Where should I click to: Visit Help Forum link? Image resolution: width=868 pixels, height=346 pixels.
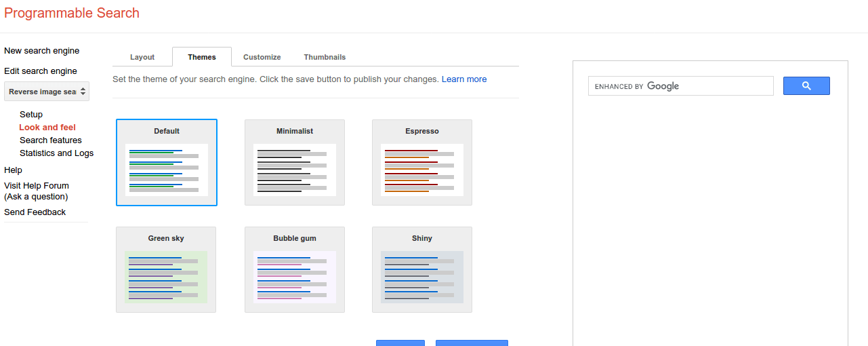click(x=37, y=191)
